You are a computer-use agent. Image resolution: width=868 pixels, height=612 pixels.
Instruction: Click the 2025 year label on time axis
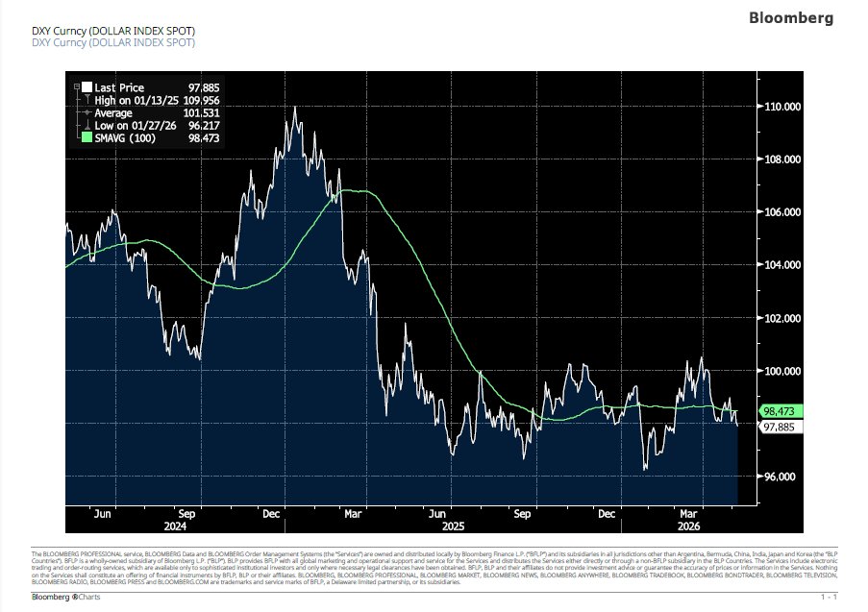[453, 526]
